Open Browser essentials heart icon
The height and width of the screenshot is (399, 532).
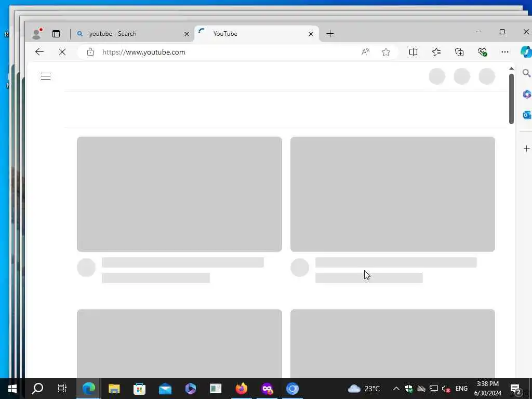tap(482, 52)
